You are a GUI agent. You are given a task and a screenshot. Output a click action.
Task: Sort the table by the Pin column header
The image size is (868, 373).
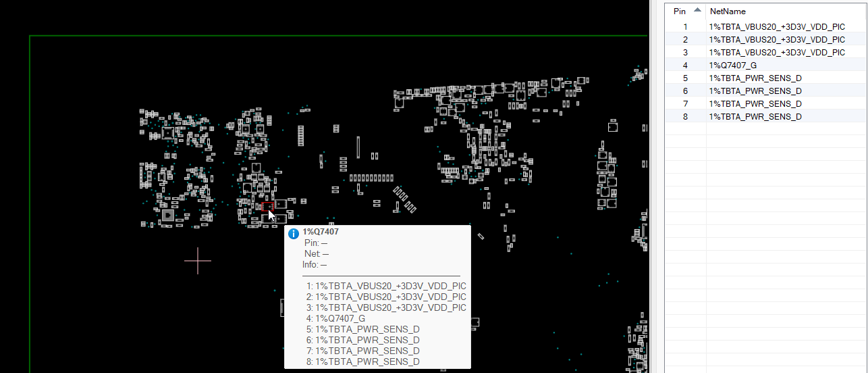click(686, 11)
